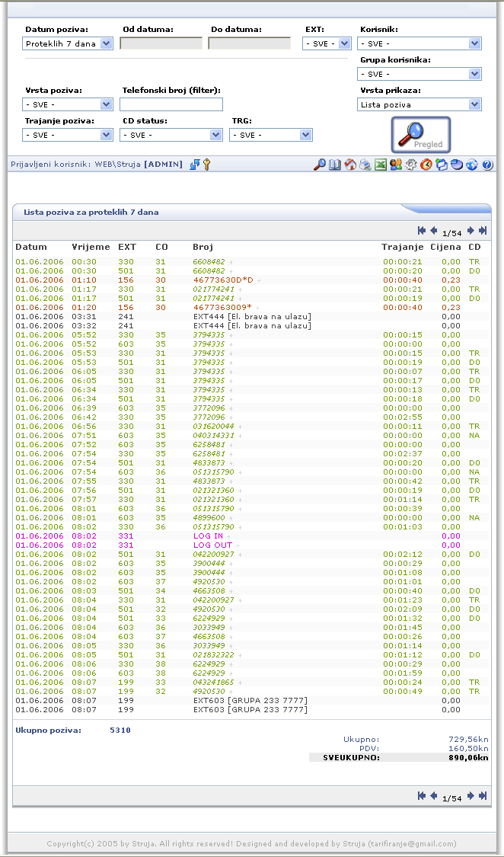Click phone number 040314331
The width and height of the screenshot is (504, 857).
coord(213,436)
